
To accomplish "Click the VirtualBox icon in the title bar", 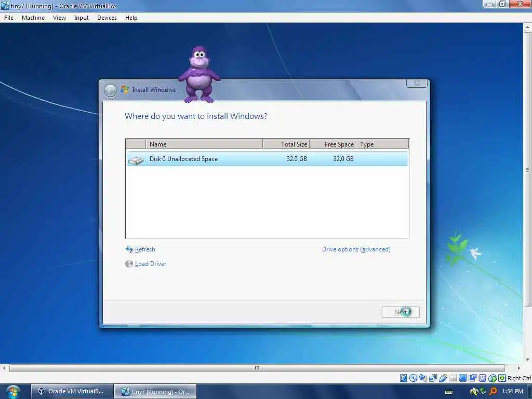I will coord(5,6).
